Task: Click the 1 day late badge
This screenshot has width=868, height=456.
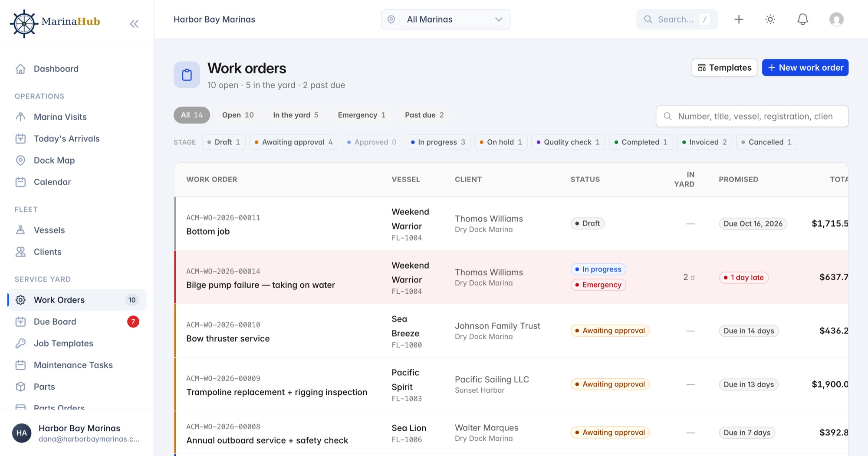Action: (x=743, y=278)
